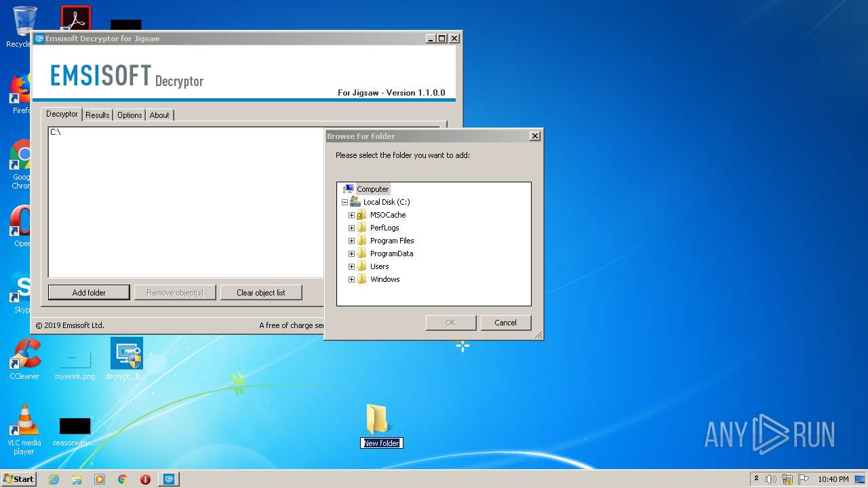
Task: Expand the MSOCache folder node
Action: click(351, 215)
